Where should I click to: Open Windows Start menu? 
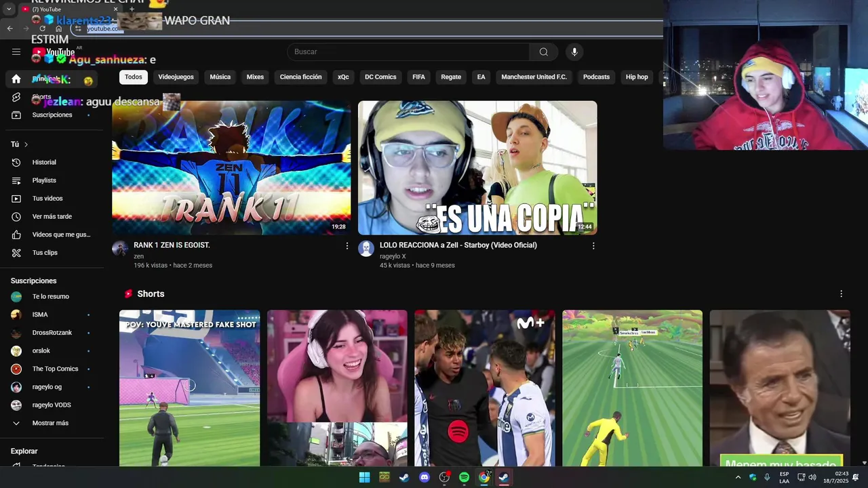[364, 477]
